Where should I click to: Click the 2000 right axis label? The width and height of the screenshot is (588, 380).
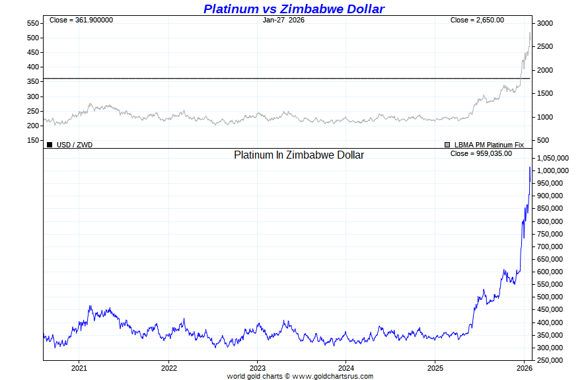click(545, 70)
